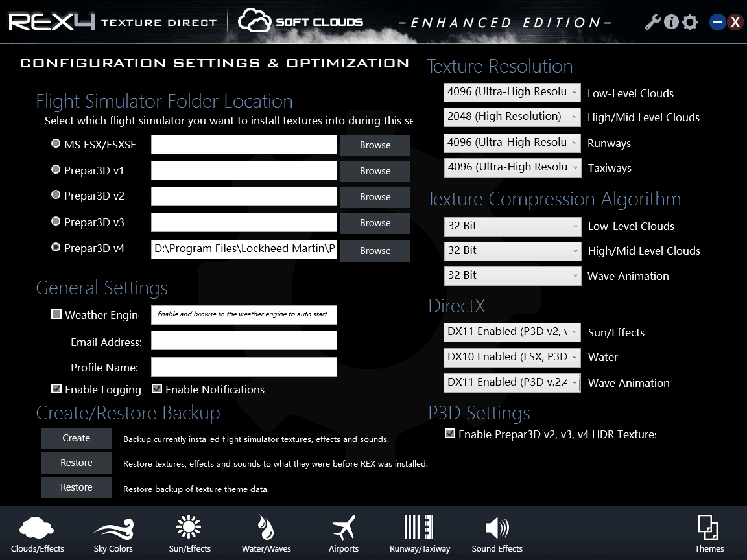Click the Email Address input field
747x560 pixels.
tap(244, 341)
